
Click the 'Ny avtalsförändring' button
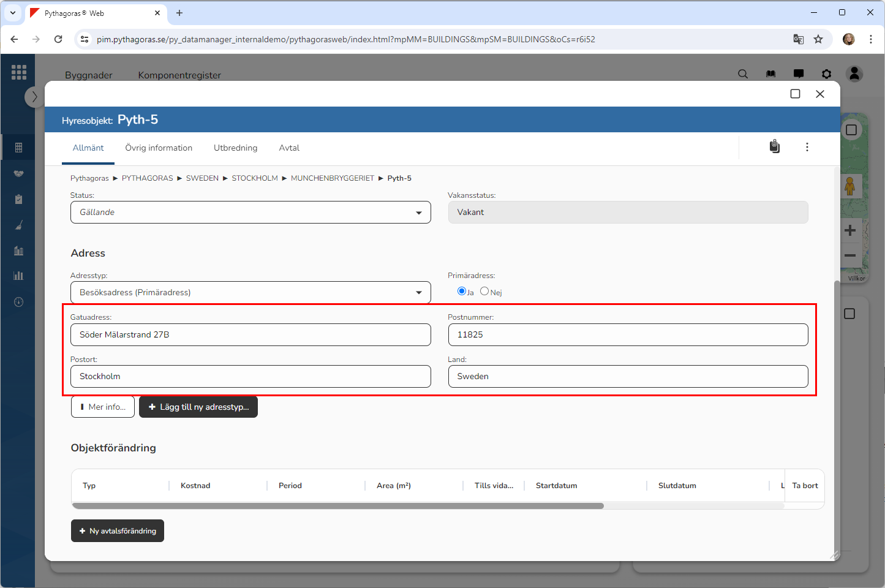[118, 531]
